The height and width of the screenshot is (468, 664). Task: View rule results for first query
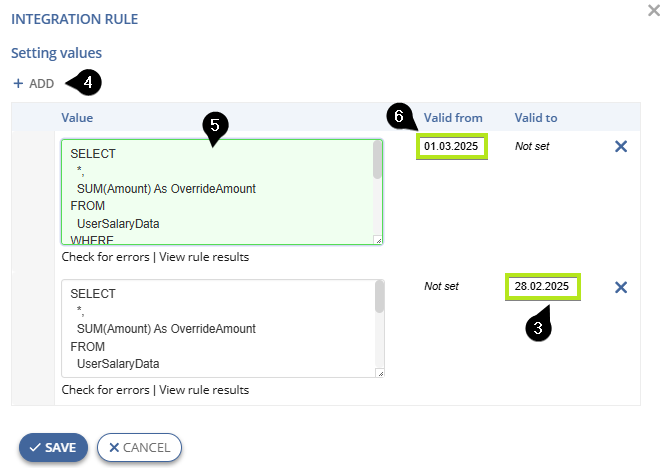click(204, 257)
